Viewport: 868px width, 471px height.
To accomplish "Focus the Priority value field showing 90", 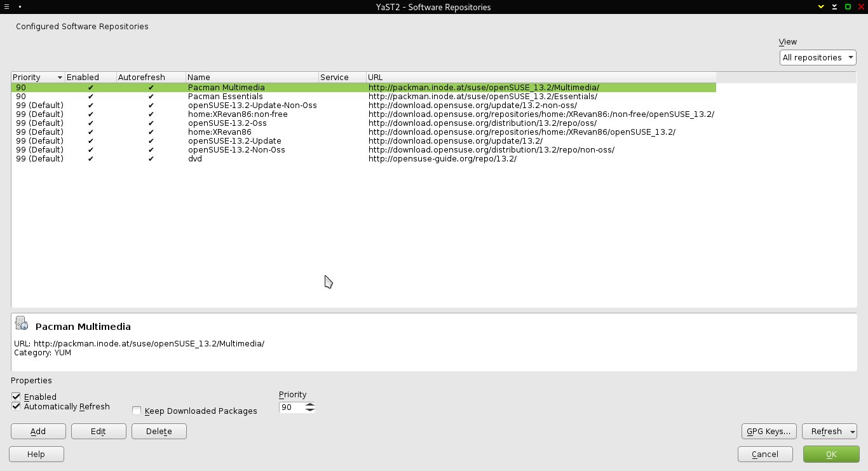I will (x=292, y=407).
